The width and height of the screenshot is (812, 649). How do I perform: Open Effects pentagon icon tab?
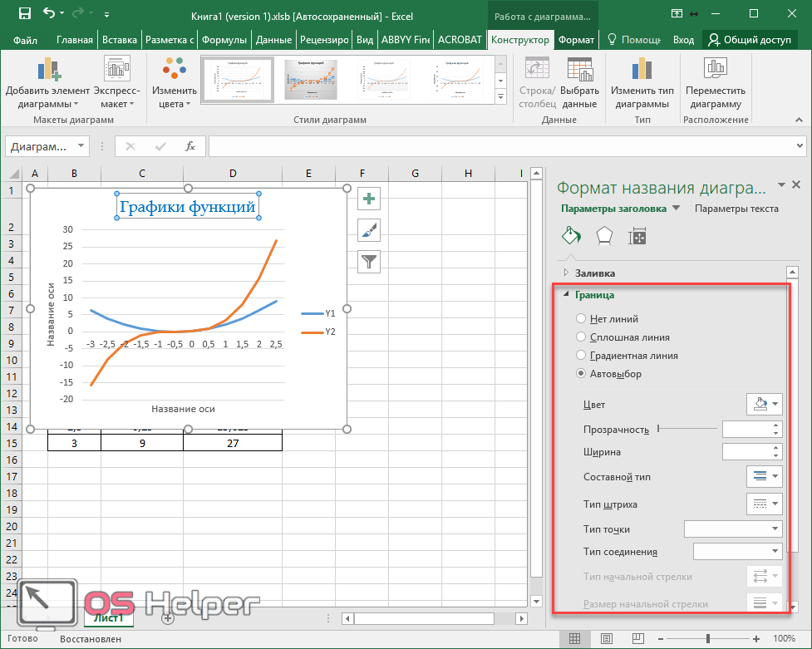[604, 236]
